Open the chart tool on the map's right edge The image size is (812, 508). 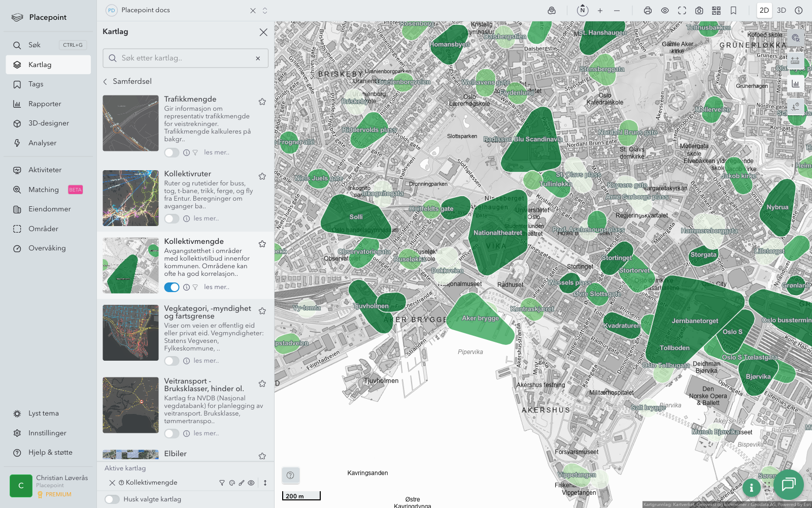(x=795, y=84)
